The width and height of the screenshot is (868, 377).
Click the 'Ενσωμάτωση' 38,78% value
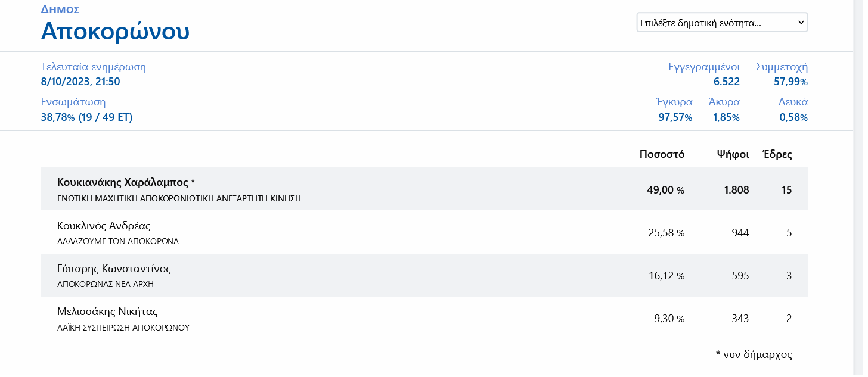[86, 117]
